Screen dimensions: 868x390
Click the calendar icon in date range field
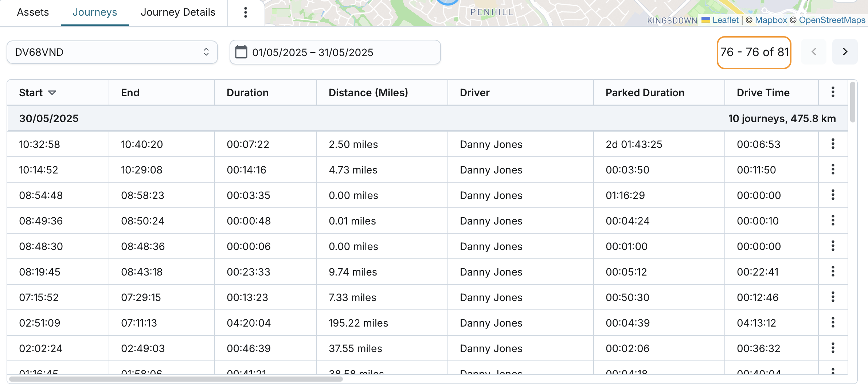tap(241, 52)
